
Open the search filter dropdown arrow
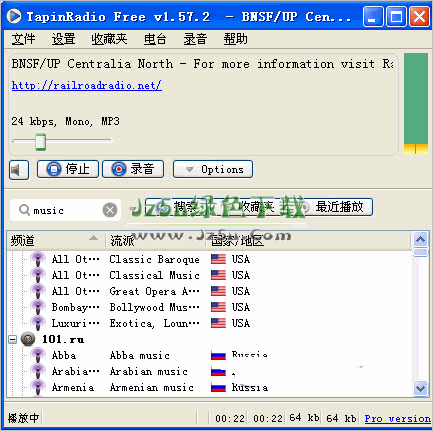pyautogui.click(x=133, y=209)
